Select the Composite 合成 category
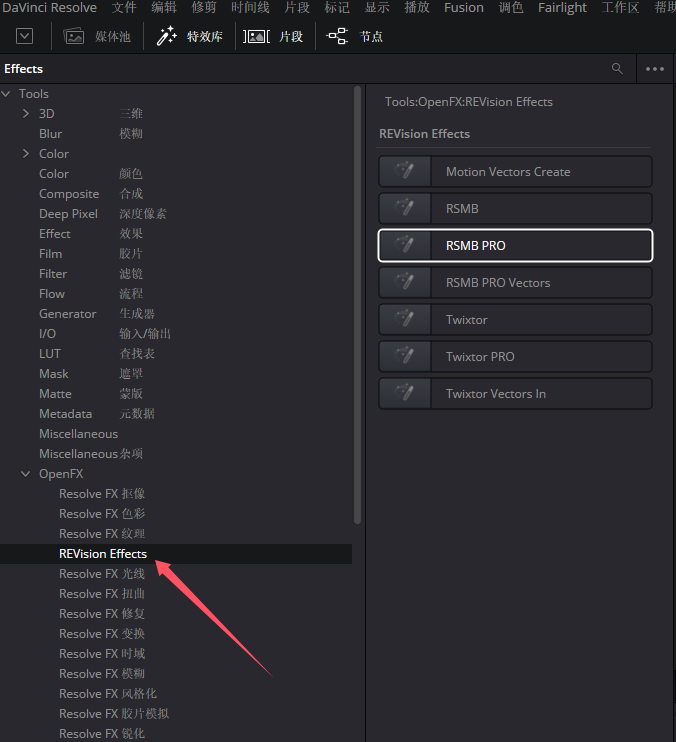Screen dimensions: 676x742 pyautogui.click(x=91, y=194)
